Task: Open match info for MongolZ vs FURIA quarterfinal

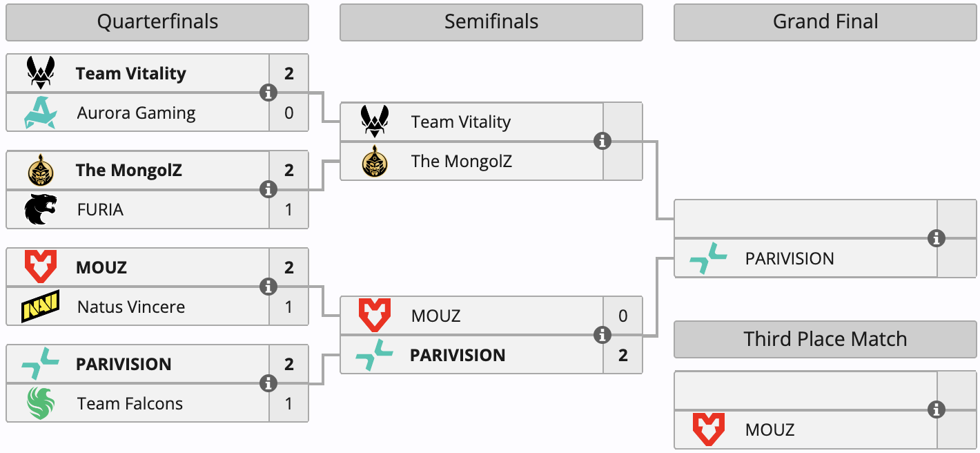Action: 268,189
